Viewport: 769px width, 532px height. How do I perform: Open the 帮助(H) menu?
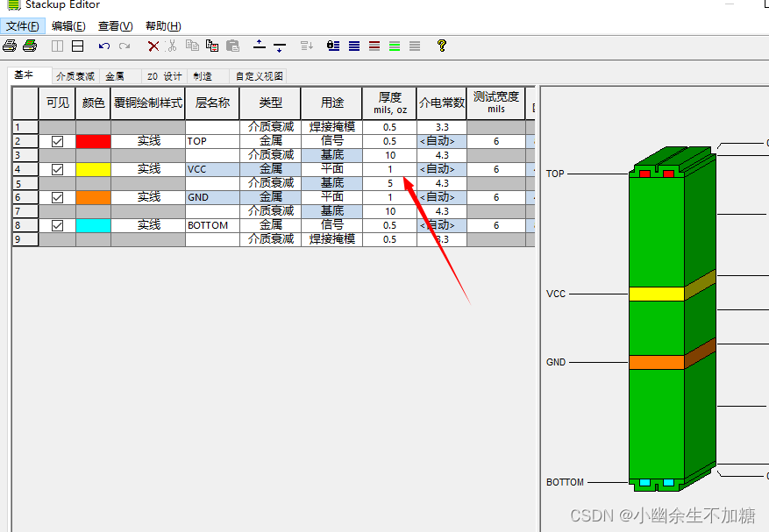click(x=163, y=26)
